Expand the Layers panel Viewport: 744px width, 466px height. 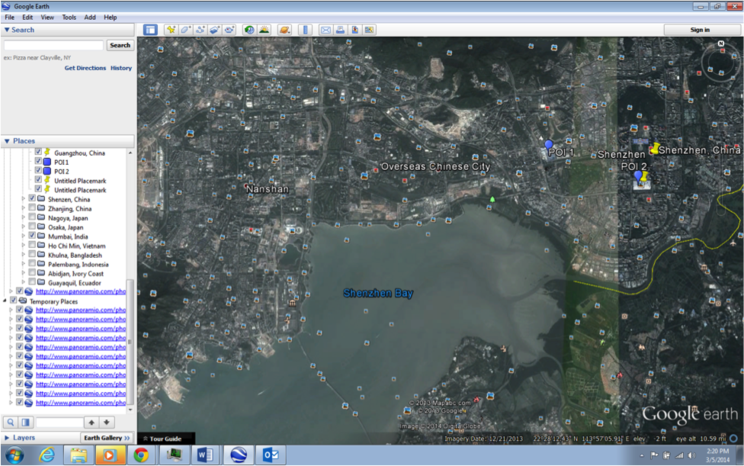[19, 438]
